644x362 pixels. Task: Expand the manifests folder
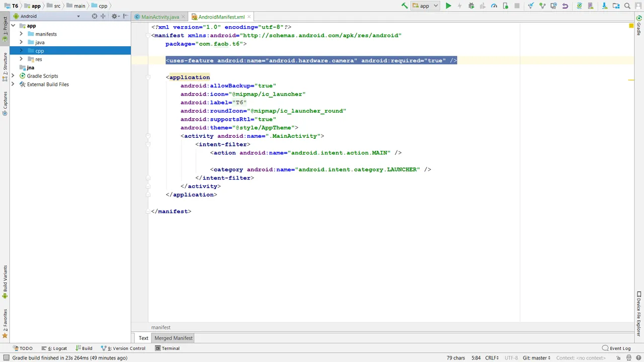click(21, 34)
